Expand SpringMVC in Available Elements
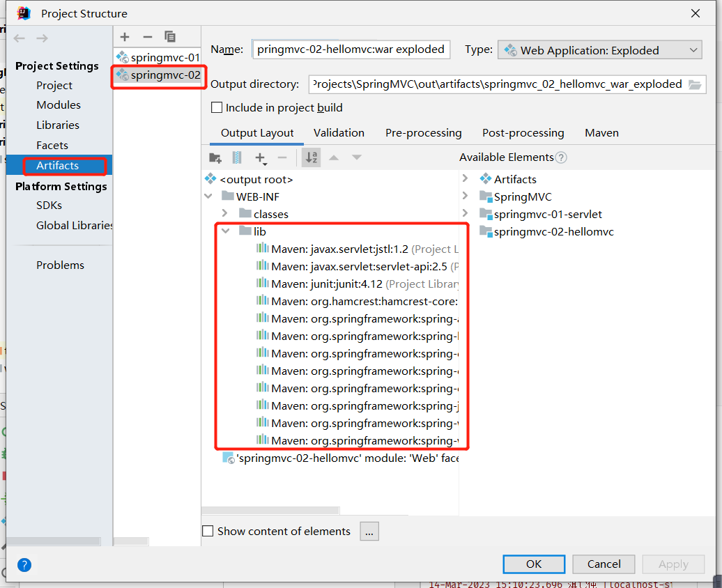The image size is (722, 588). [x=465, y=196]
